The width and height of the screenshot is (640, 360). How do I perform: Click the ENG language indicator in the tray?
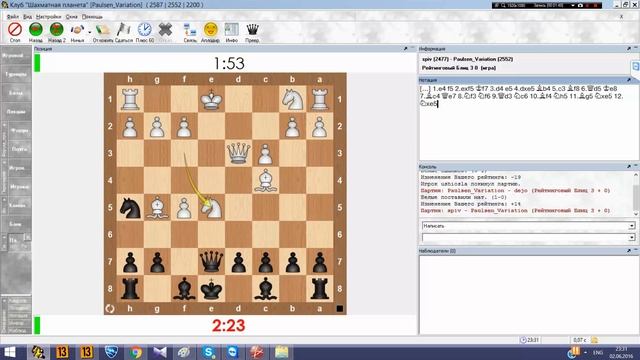tap(598, 352)
